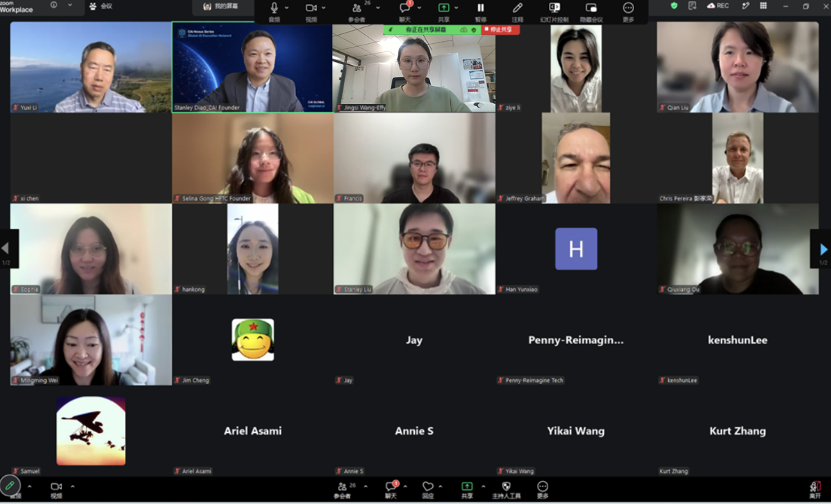Expand chat arrow in bottom toolbar
831x504 pixels.
pyautogui.click(x=405, y=487)
